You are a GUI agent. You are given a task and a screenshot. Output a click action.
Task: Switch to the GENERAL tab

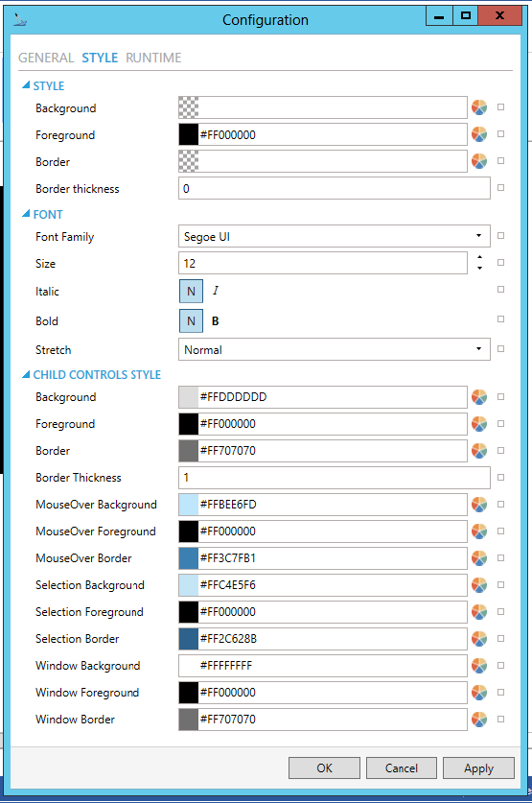coord(46,58)
